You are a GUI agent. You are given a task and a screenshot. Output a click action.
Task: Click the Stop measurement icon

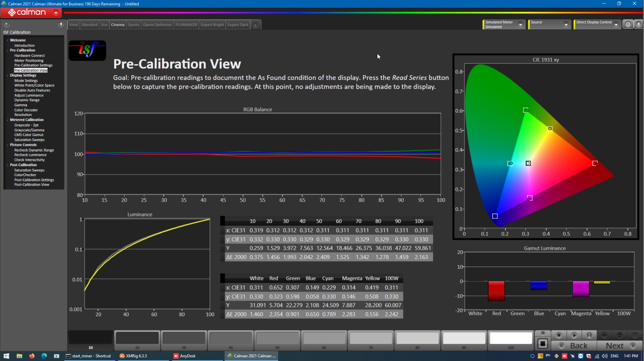(558, 335)
